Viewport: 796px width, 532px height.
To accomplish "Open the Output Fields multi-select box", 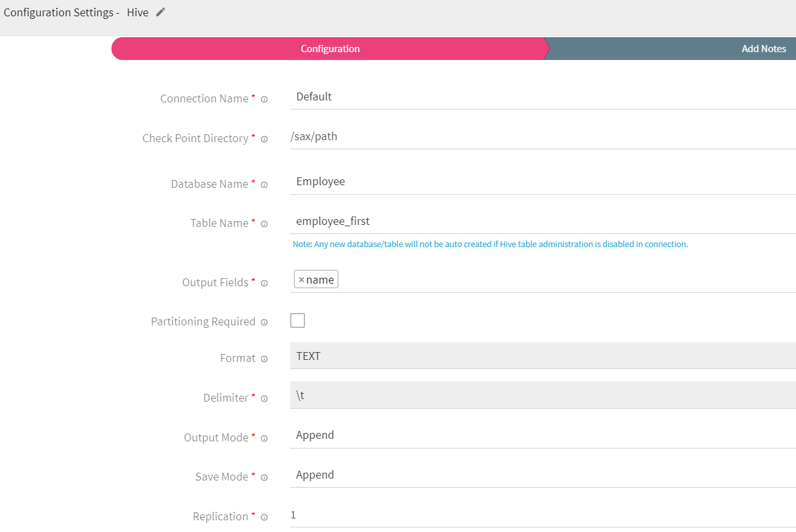I will (x=542, y=280).
